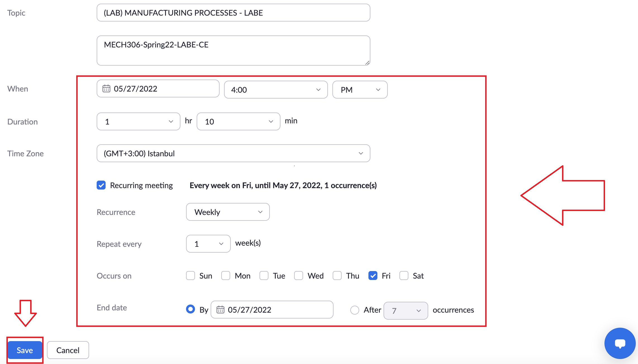638x364 pixels.
Task: Open the PM dropdown
Action: [x=360, y=90]
